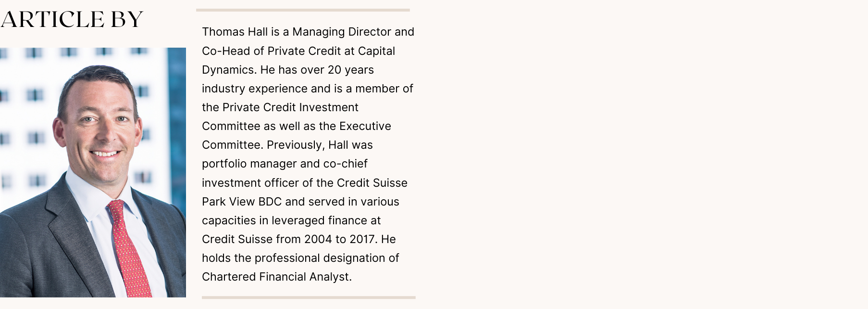Click the words Managing Director
The image size is (868, 309).
pyautogui.click(x=342, y=32)
